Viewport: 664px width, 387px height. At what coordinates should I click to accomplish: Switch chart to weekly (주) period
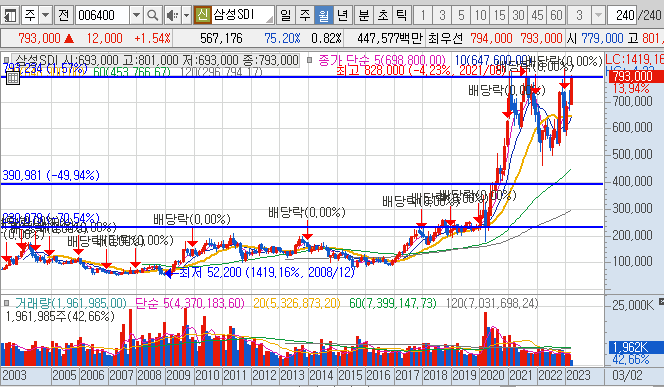click(304, 16)
